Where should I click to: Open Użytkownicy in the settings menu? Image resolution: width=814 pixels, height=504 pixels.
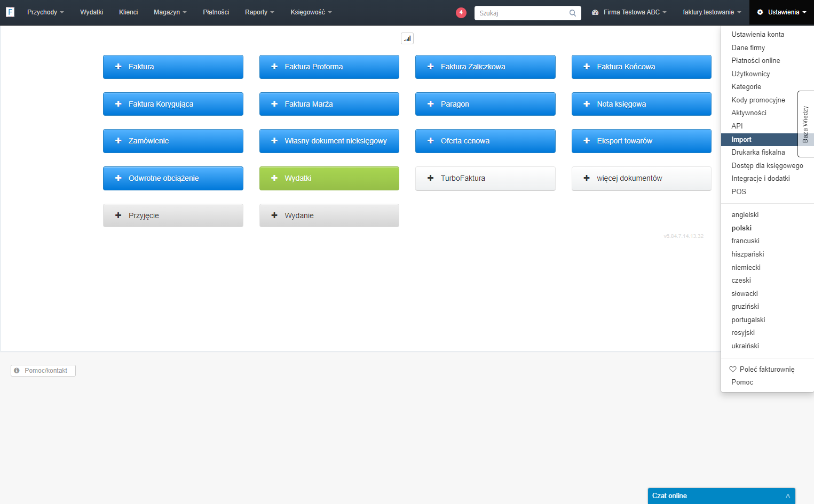coord(751,74)
